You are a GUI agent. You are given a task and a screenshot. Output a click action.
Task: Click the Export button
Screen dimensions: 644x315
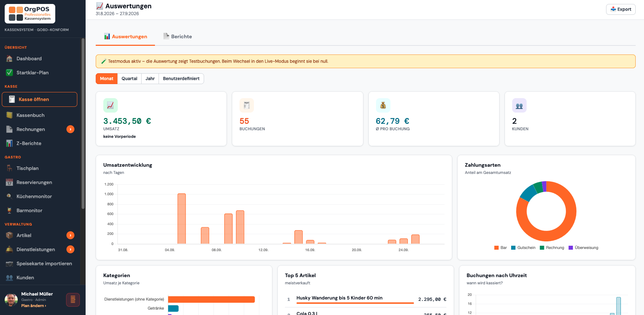point(621,9)
